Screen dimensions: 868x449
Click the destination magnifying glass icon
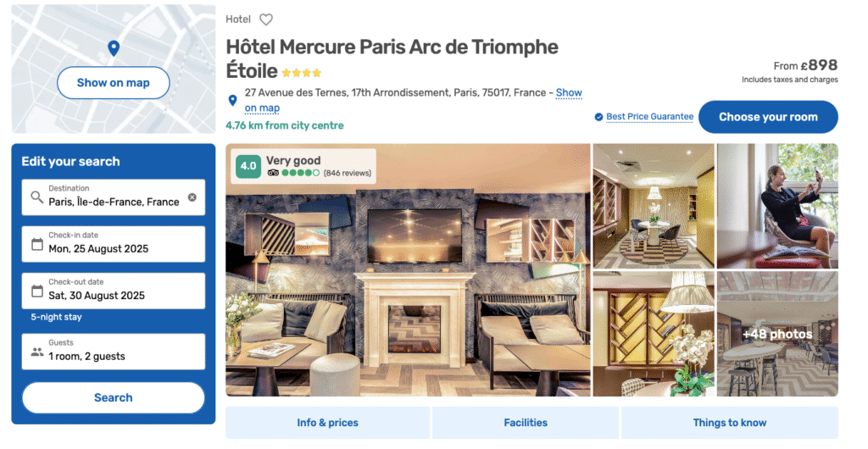tap(37, 197)
